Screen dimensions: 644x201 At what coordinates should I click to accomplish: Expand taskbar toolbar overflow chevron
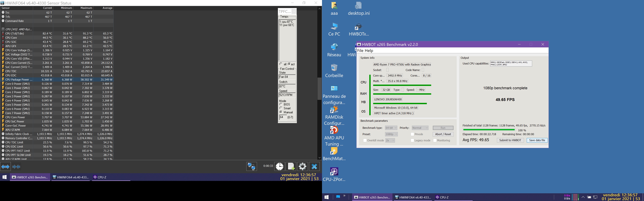(344, 196)
